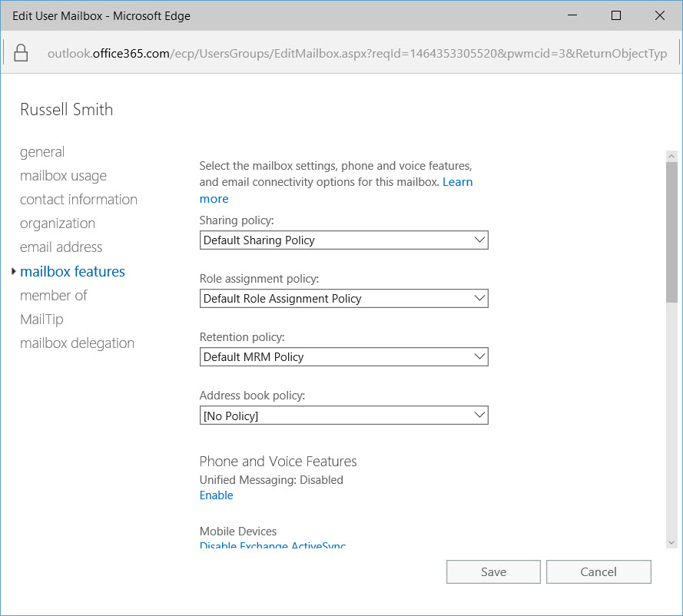Open the mailbox usage section

point(63,175)
